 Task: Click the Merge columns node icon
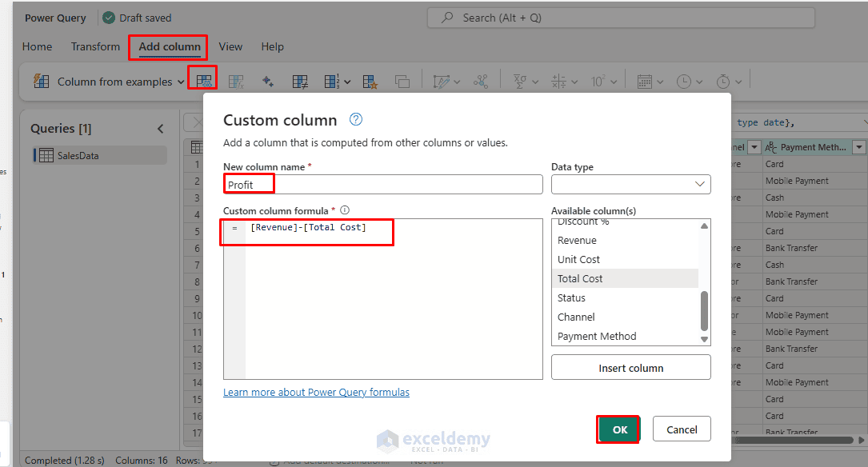481,82
